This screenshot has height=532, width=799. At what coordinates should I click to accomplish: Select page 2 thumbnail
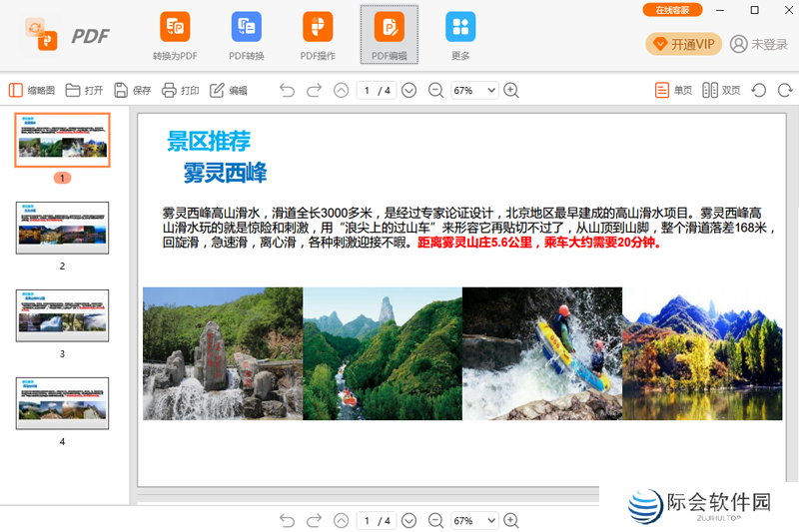[62, 228]
